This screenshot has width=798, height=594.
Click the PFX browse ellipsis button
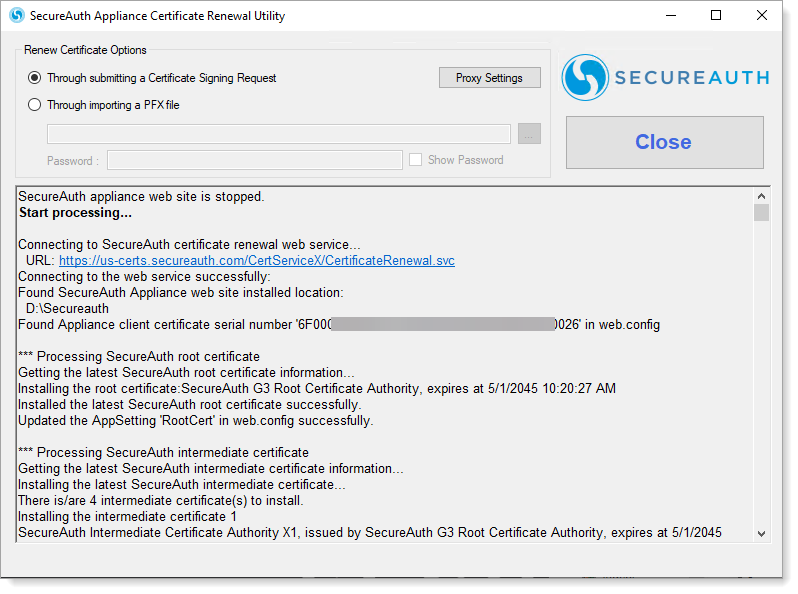tap(529, 134)
